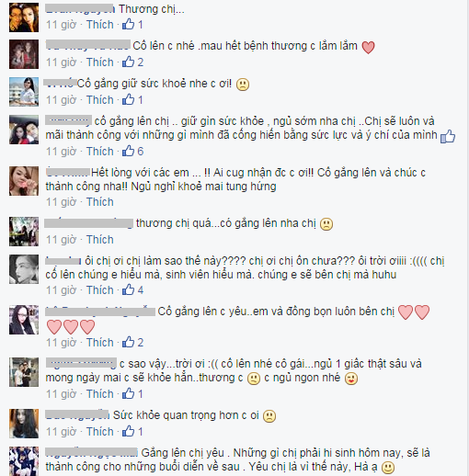Click the thumbs-up icon on the "Thương chị..." comment
This screenshot has height=476, width=469.
coord(128,24)
